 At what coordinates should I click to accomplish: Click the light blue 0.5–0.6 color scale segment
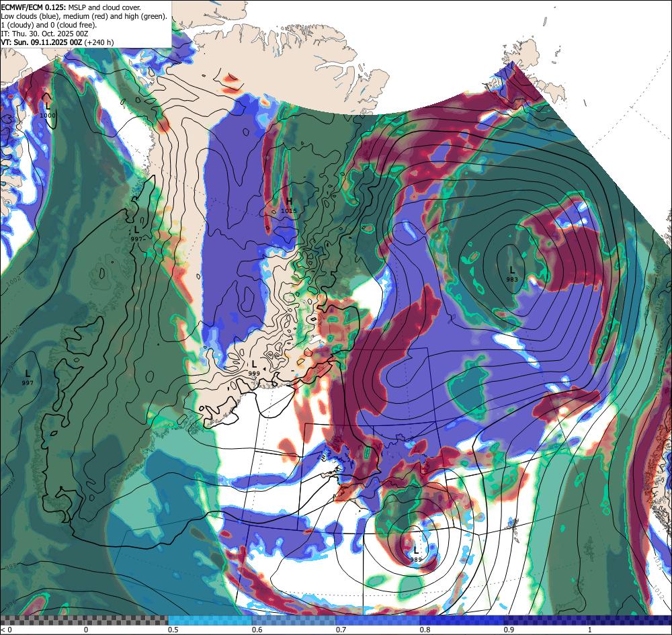(x=210, y=620)
